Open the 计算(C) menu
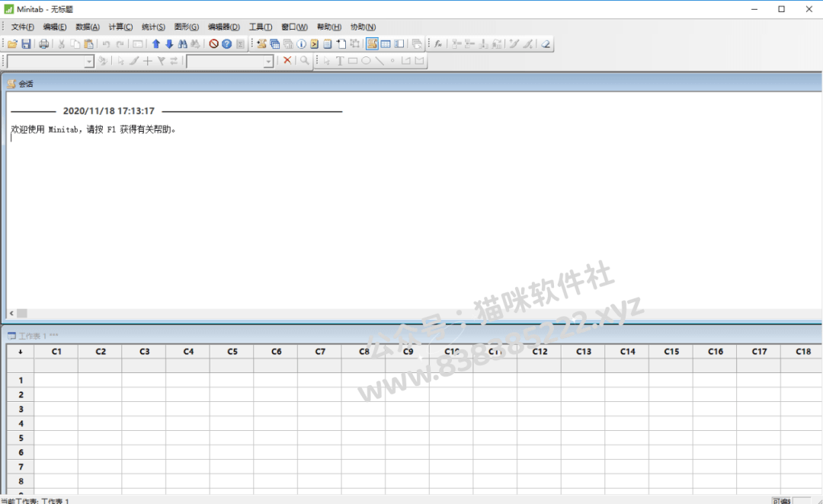 120,27
